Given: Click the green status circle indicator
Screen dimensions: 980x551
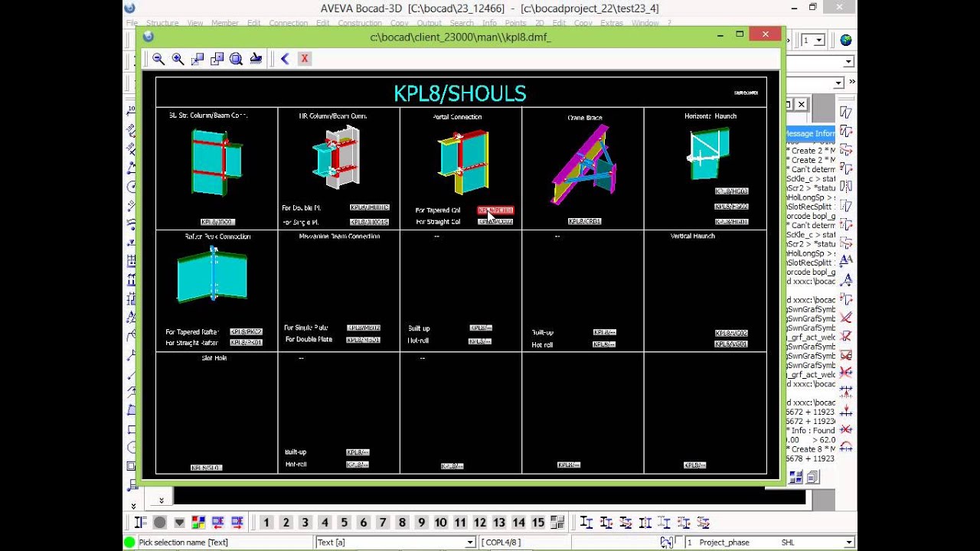Looking at the screenshot, I should [129, 543].
